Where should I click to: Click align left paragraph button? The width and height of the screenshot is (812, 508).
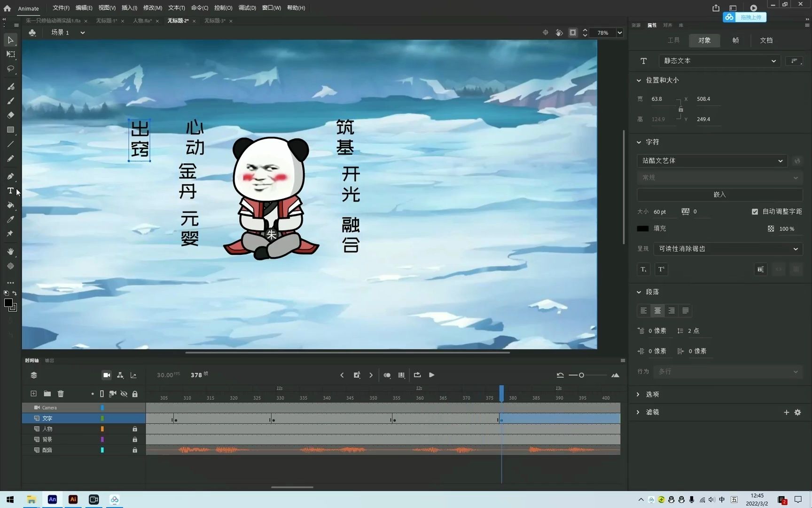click(x=644, y=310)
